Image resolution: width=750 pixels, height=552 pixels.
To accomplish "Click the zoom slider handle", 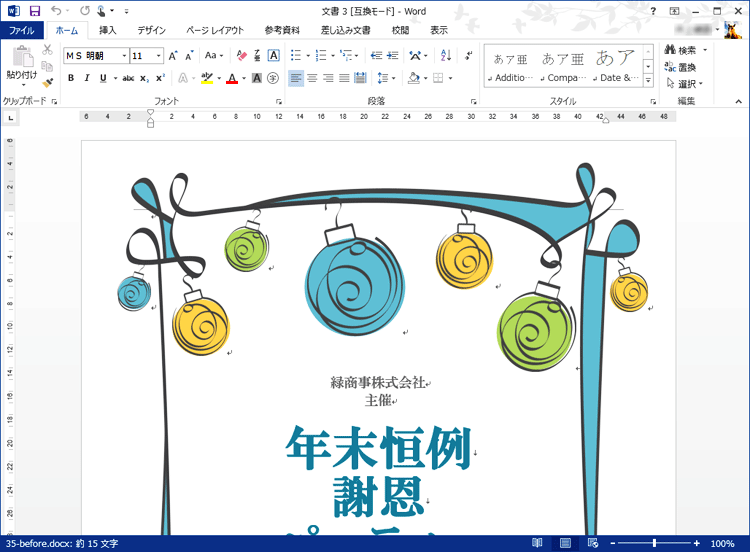I will [x=654, y=543].
